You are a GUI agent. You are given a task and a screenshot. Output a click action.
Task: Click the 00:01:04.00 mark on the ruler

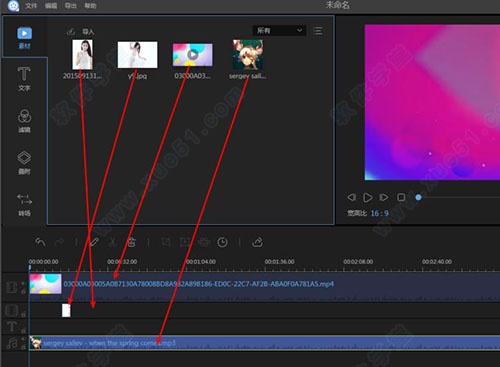pos(201,262)
